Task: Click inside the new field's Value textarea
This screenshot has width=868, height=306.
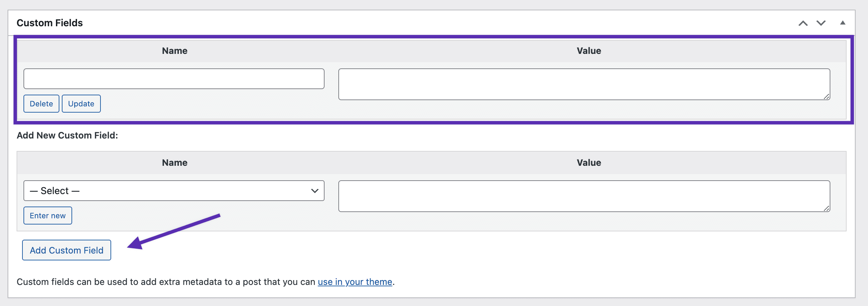Action: click(584, 195)
